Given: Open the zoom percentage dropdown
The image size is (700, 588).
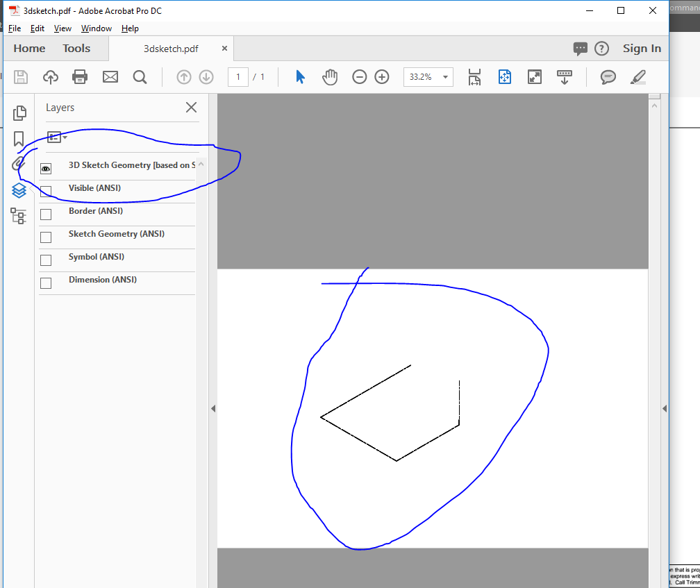Looking at the screenshot, I should tap(445, 77).
